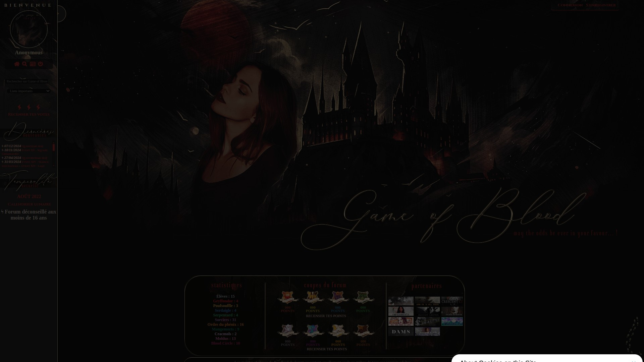This screenshot has height=362, width=644.
Task: Open the profile card icon in sidebar
Action: [33, 64]
